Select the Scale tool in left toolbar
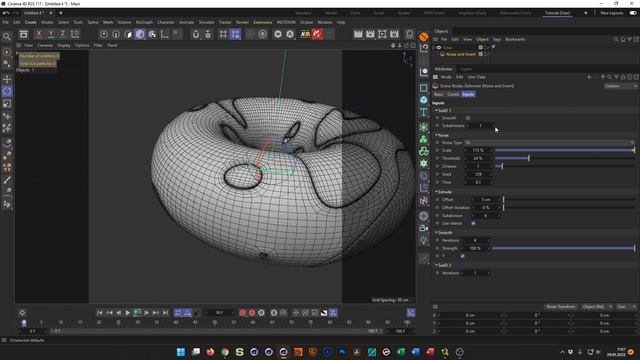The image size is (640, 360). click(7, 104)
